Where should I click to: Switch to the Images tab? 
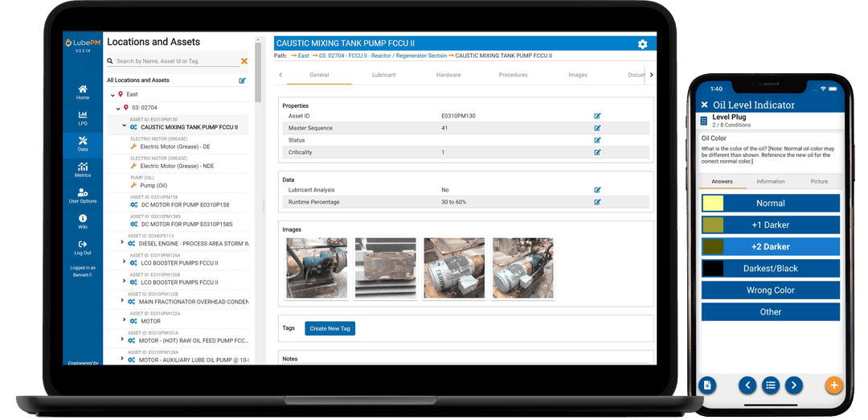577,75
